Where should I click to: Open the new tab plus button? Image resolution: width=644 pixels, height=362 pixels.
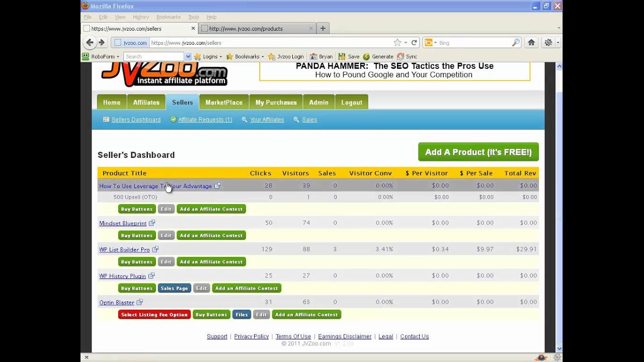(x=323, y=28)
